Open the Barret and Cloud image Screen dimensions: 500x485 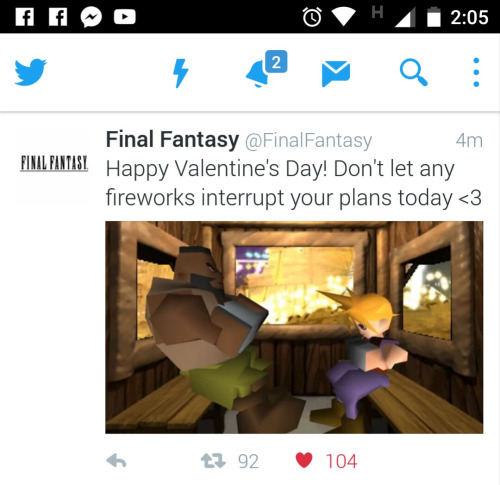click(294, 327)
